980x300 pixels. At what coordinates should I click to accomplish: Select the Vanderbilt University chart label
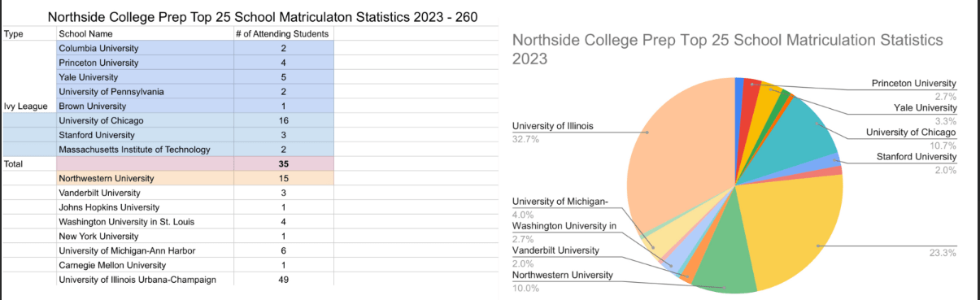coord(555,250)
